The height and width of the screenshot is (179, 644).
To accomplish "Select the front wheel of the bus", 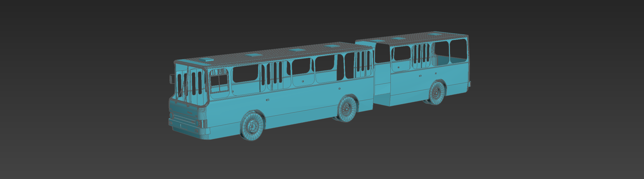I will coord(252,126).
